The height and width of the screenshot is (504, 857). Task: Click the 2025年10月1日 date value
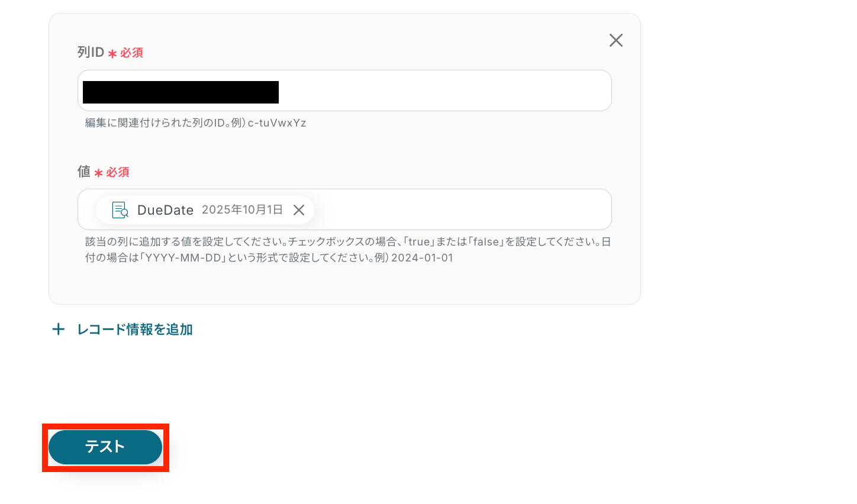pos(242,210)
